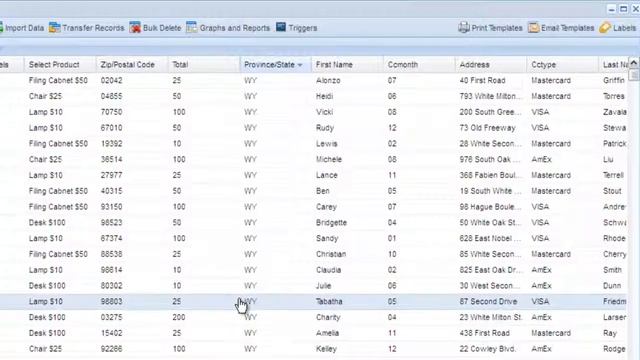Select first name Lewis
The image size is (640, 360).
[x=327, y=144]
